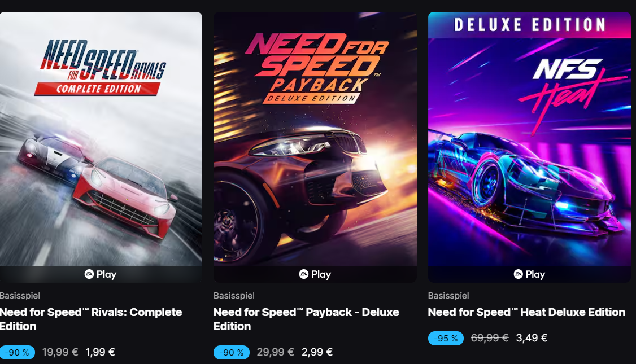The width and height of the screenshot is (636, 364).
Task: Open NFS Heat Deluxe Edition cover art
Action: click(529, 139)
